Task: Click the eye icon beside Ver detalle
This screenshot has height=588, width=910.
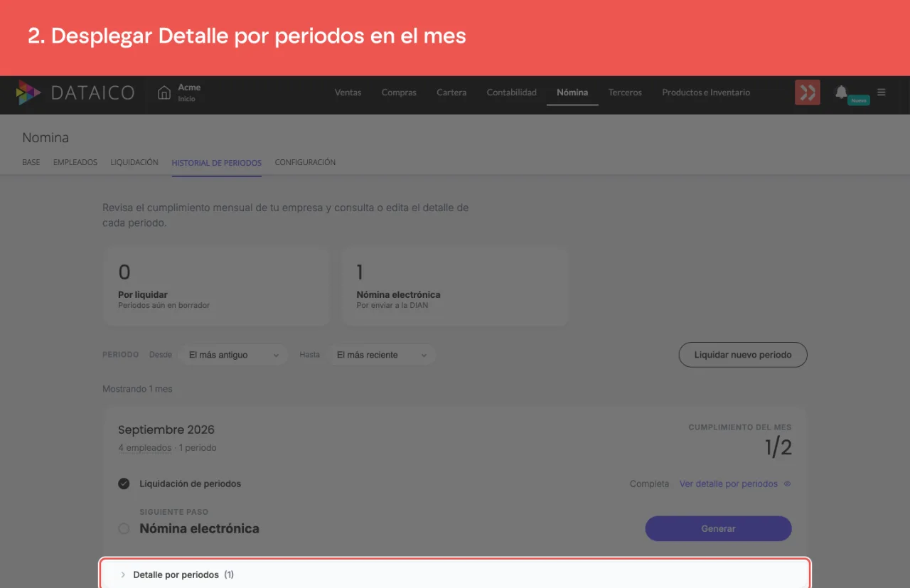Action: 787,484
